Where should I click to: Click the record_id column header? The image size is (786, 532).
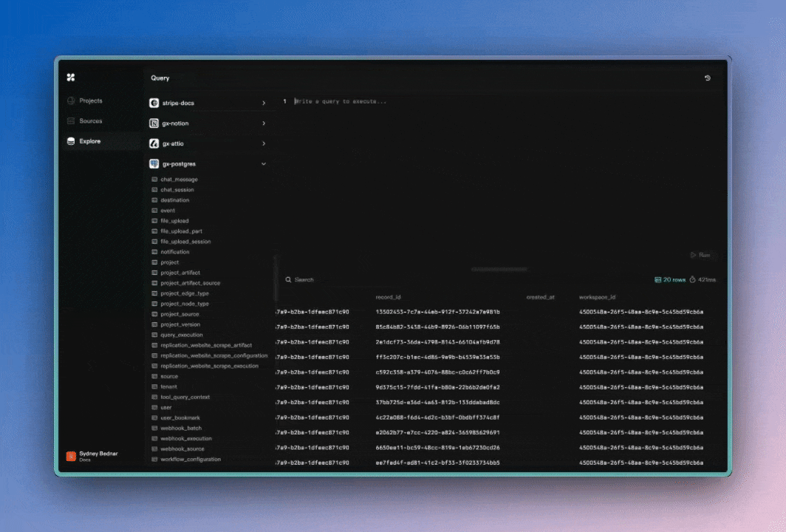(388, 297)
